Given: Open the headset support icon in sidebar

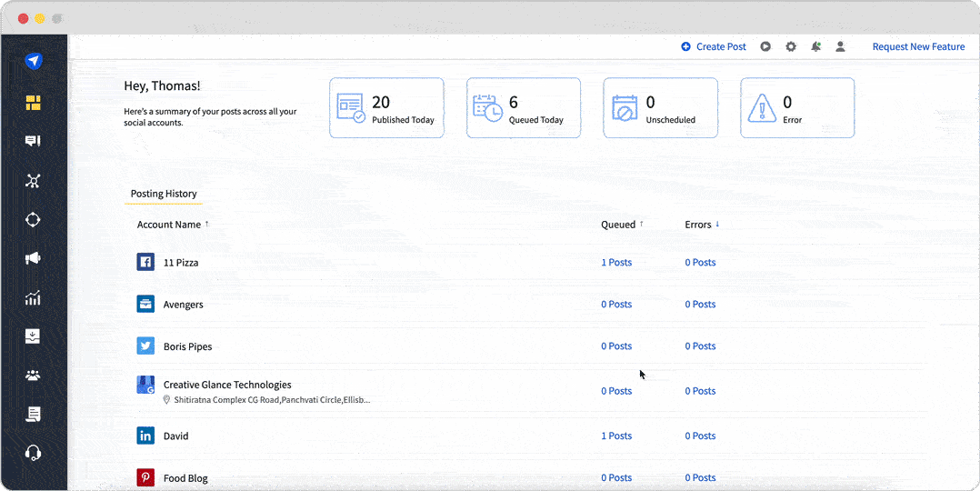Looking at the screenshot, I should [x=33, y=453].
